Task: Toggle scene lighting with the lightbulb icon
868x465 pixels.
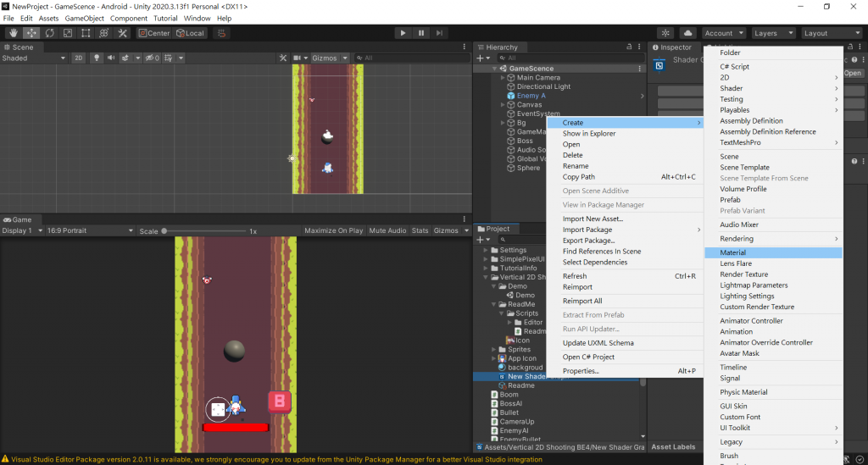Action: click(97, 58)
